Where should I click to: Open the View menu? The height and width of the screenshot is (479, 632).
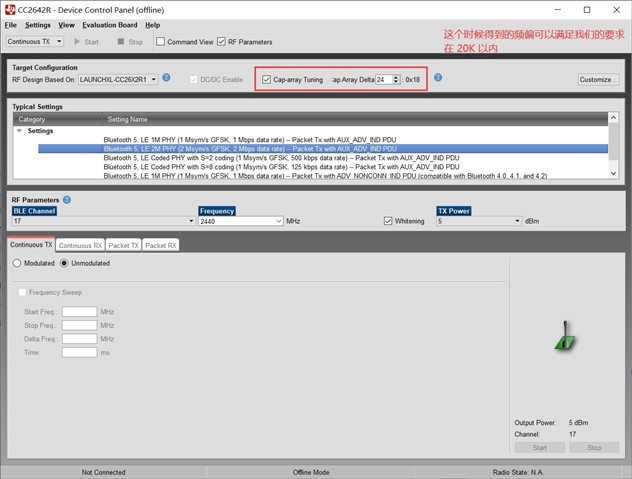(x=67, y=25)
